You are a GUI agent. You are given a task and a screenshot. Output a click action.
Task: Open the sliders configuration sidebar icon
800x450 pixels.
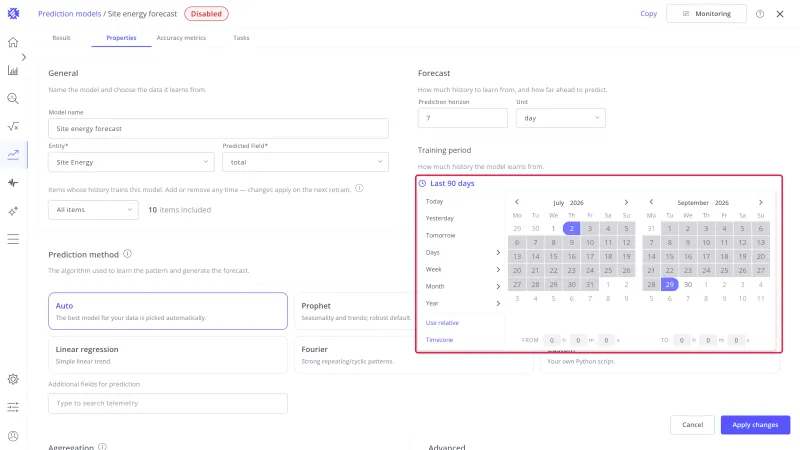(x=13, y=407)
